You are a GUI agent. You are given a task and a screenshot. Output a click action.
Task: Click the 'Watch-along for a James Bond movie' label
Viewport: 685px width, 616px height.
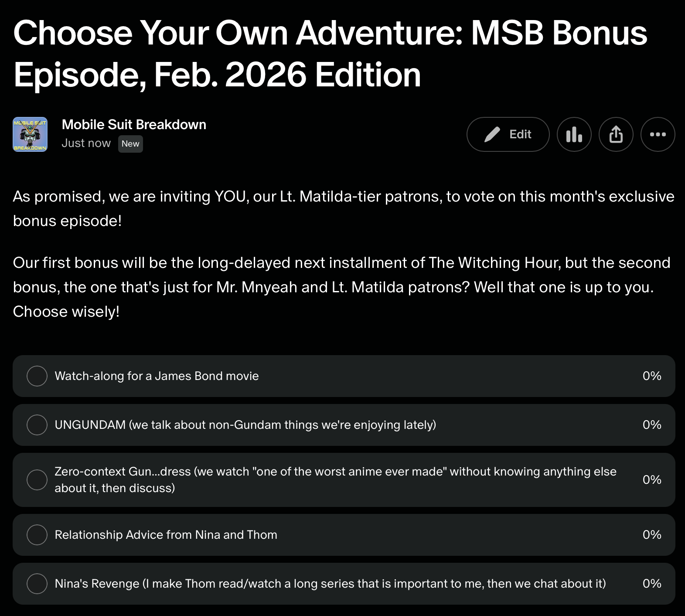click(157, 376)
